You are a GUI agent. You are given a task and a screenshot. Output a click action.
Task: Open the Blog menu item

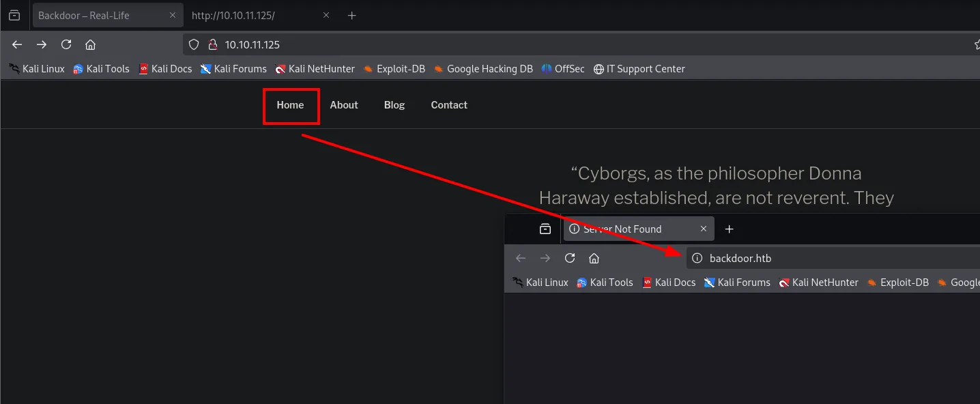394,105
